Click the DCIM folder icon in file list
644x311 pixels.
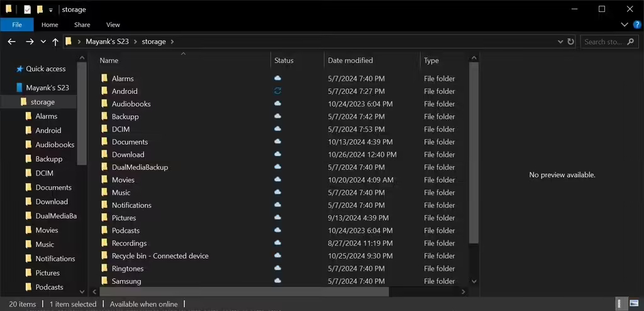pyautogui.click(x=104, y=129)
